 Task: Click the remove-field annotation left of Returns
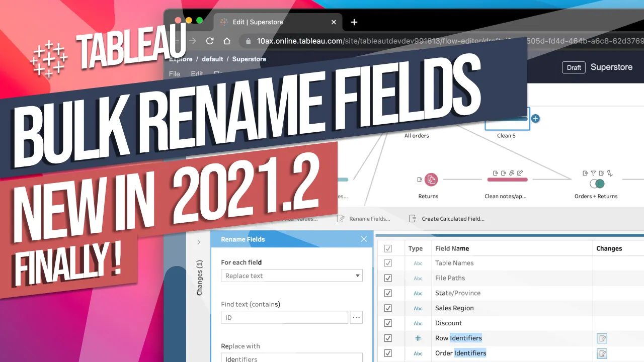click(x=420, y=179)
